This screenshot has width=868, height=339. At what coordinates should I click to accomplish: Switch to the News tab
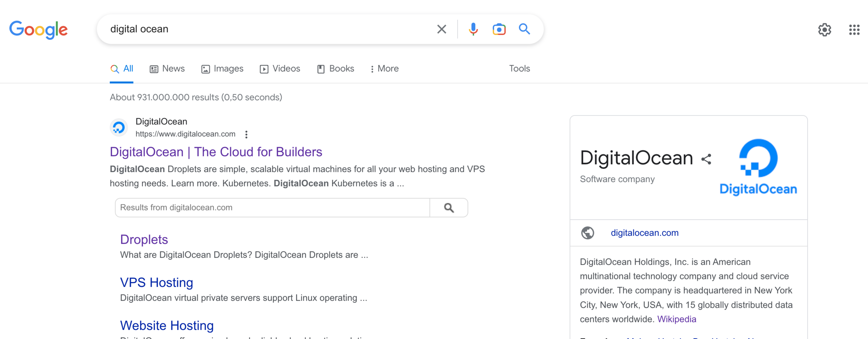coord(167,69)
